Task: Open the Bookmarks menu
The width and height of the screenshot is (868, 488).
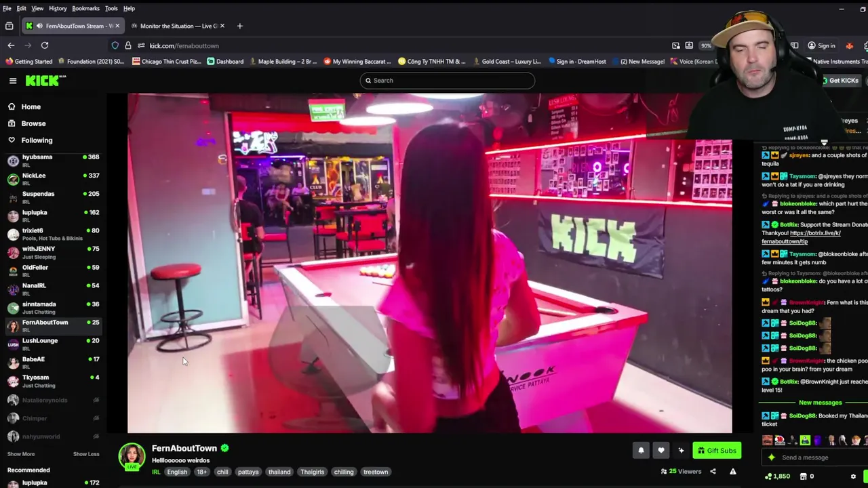Action: 85,8
